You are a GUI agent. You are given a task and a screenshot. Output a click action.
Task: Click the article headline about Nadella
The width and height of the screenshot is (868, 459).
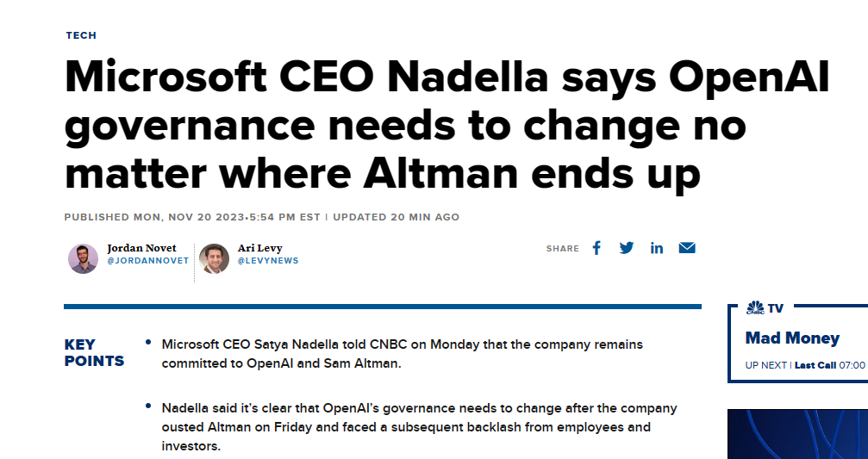[446, 123]
